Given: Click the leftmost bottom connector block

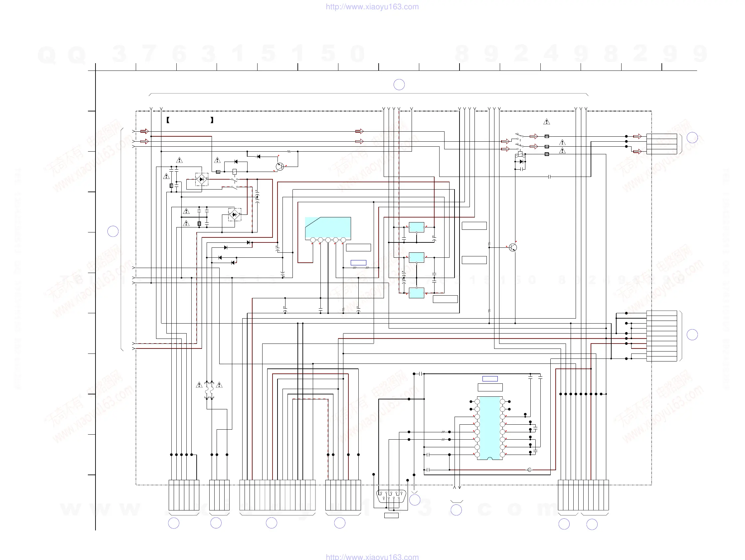Looking at the screenshot, I should click(x=184, y=495).
